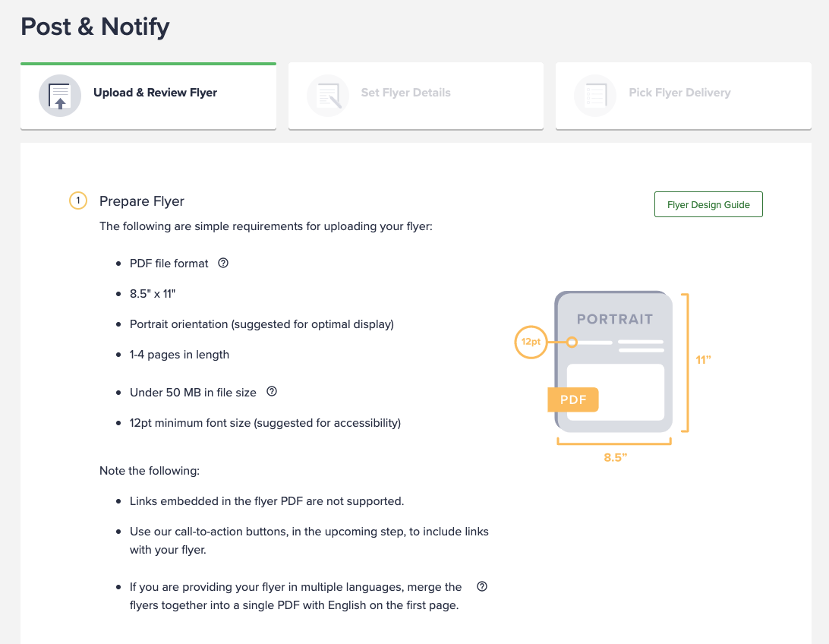829x644 pixels.
Task: Click the orange PDF badge on illustration
Action: 573,399
